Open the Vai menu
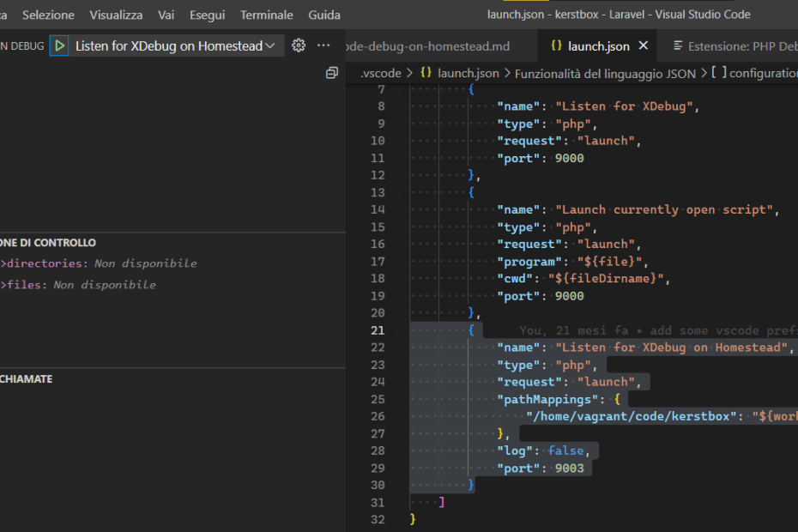This screenshot has height=532, width=798. 166,15
